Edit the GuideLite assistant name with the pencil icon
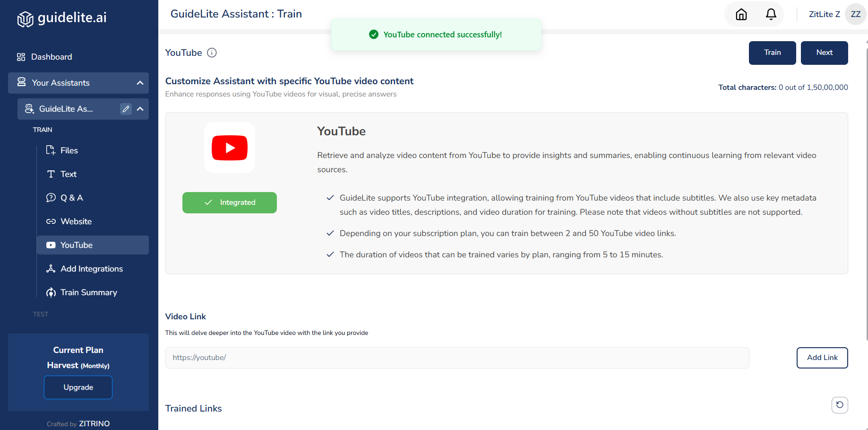Image resolution: width=868 pixels, height=430 pixels. [126, 109]
